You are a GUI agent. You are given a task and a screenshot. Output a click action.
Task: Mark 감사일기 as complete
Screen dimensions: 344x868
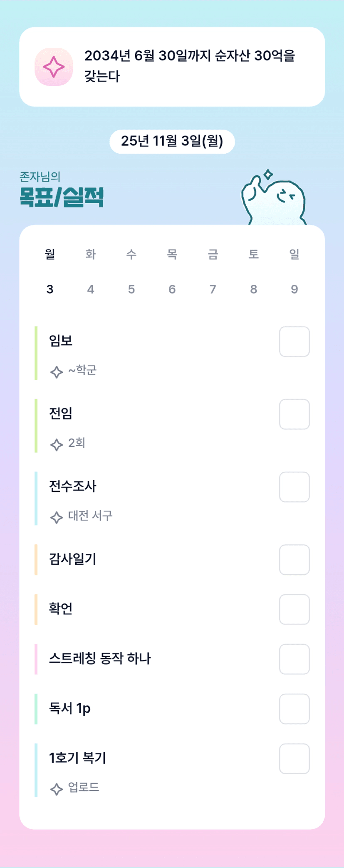pos(294,560)
